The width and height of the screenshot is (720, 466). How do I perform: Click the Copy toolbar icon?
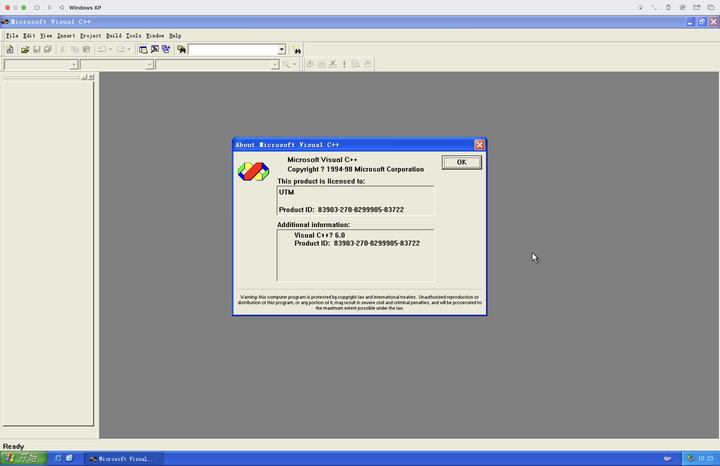click(75, 50)
